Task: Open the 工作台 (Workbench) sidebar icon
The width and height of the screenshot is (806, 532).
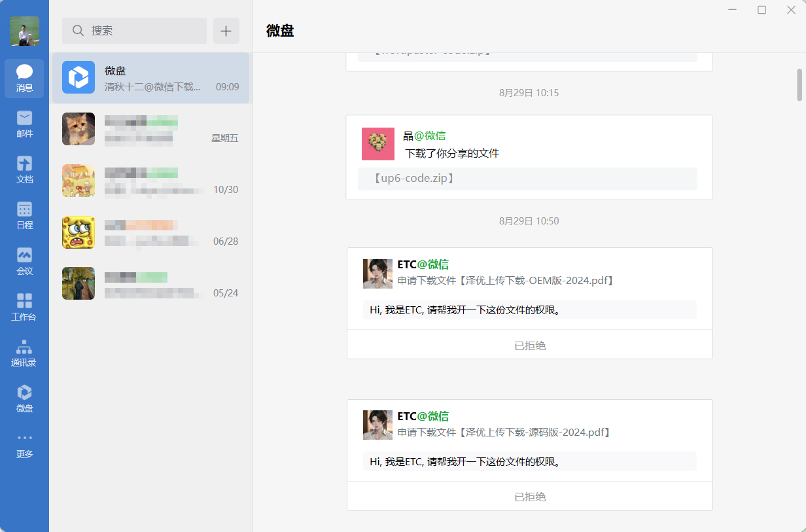Action: click(x=24, y=307)
